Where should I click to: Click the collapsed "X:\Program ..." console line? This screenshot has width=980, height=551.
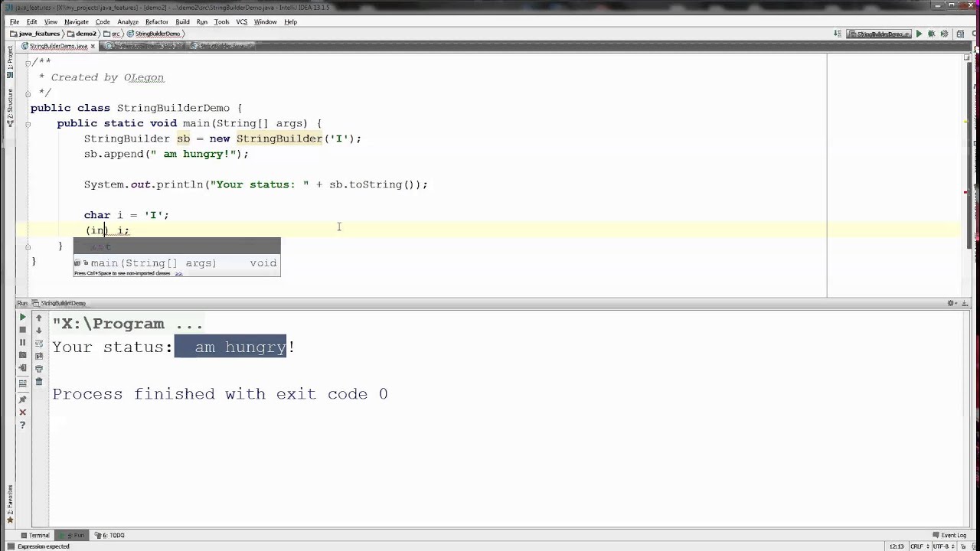click(128, 324)
